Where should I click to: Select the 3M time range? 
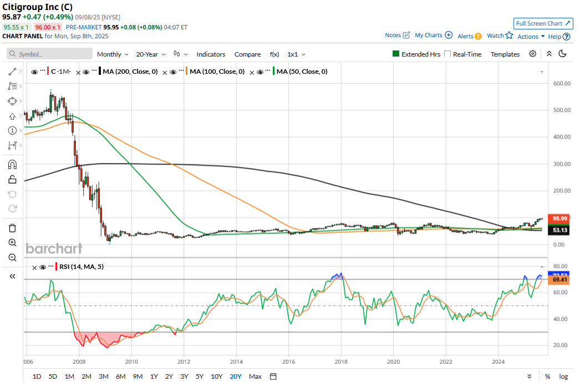point(104,376)
